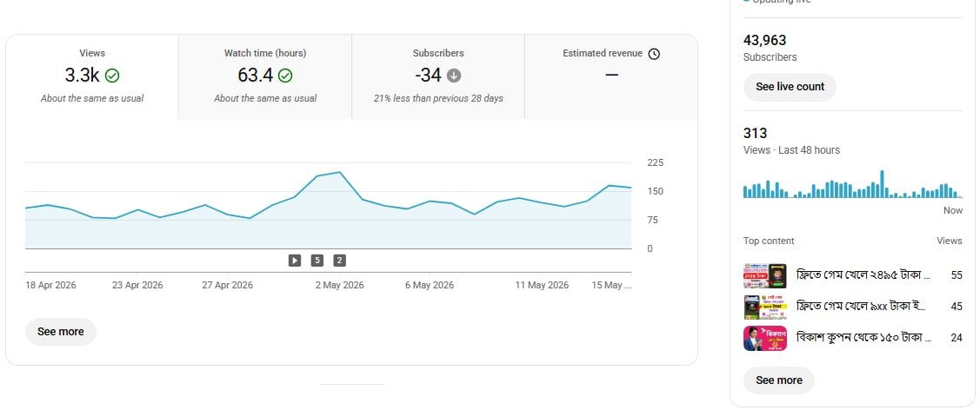Click the 55 views count in Top content
980x410 pixels.
point(957,275)
